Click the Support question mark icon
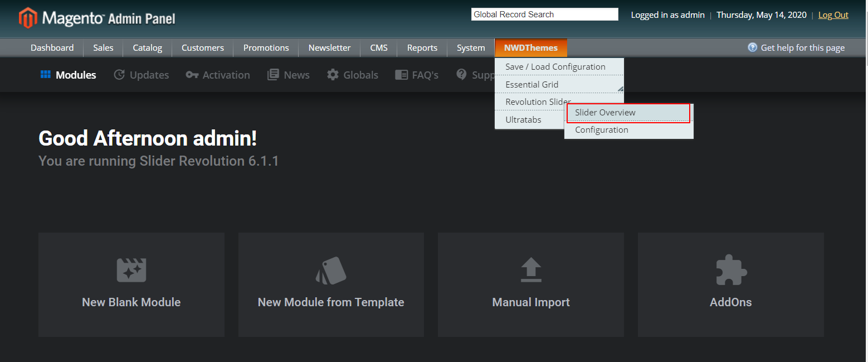 point(461,75)
